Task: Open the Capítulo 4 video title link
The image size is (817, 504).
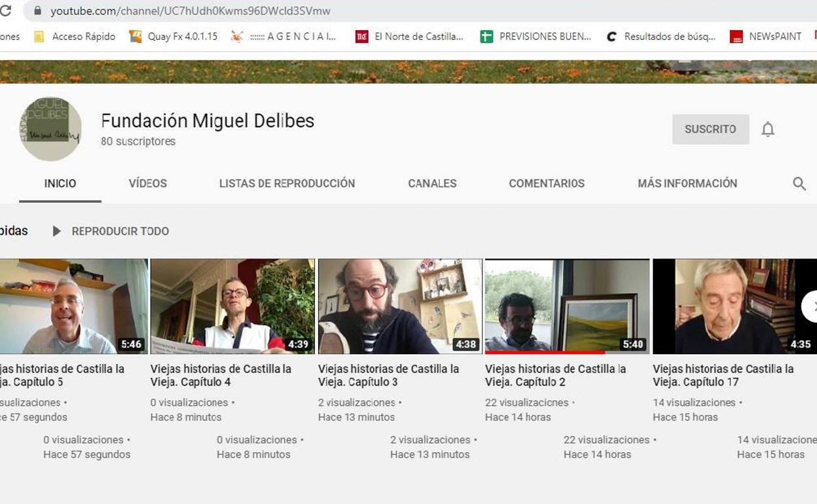Action: coord(221,375)
